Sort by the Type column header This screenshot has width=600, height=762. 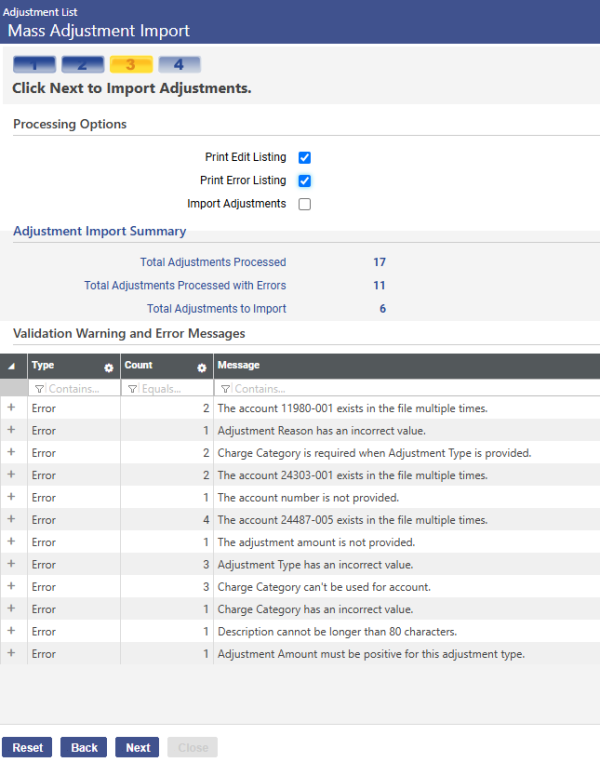[x=43, y=365]
